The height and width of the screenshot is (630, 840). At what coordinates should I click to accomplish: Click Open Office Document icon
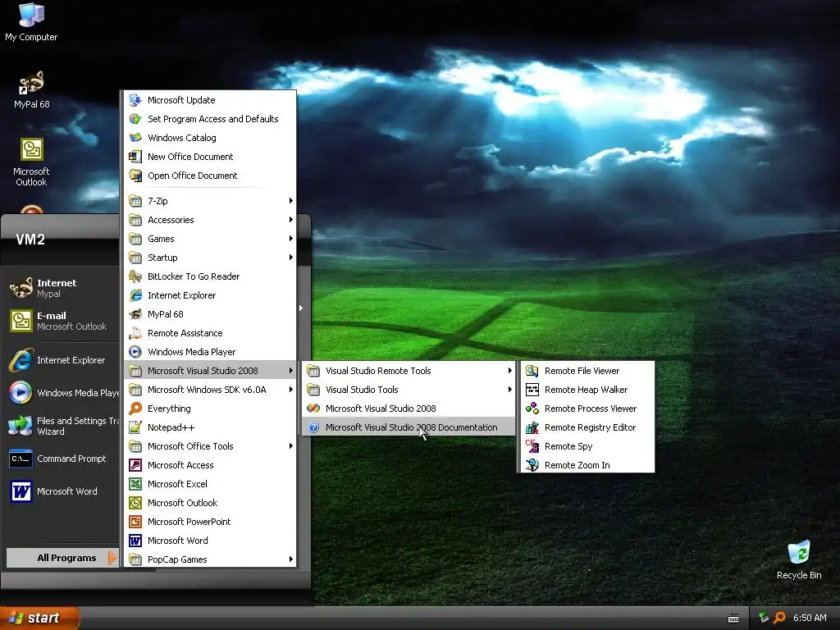pos(135,176)
